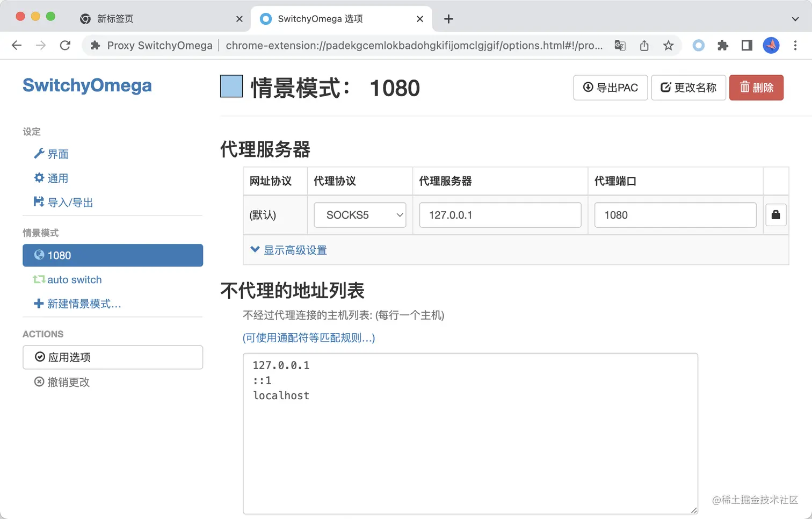Open the wildcard rules help link
The height and width of the screenshot is (519, 812).
pos(309,338)
